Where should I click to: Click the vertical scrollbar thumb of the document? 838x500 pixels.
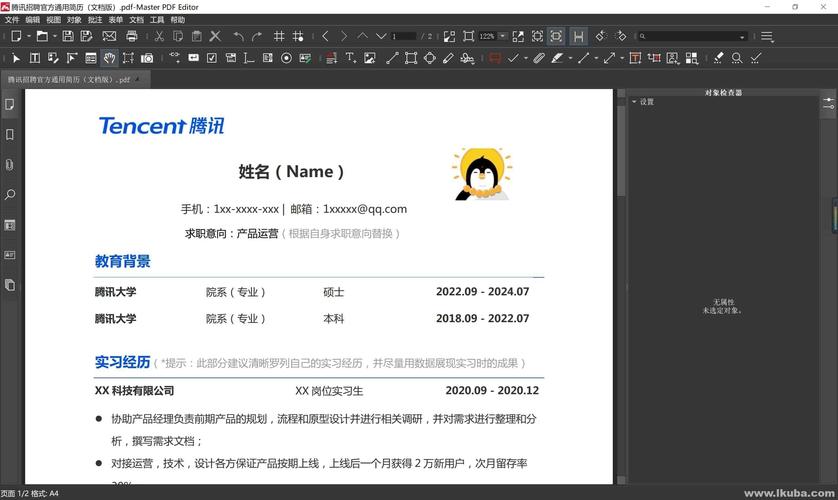pyautogui.click(x=621, y=151)
